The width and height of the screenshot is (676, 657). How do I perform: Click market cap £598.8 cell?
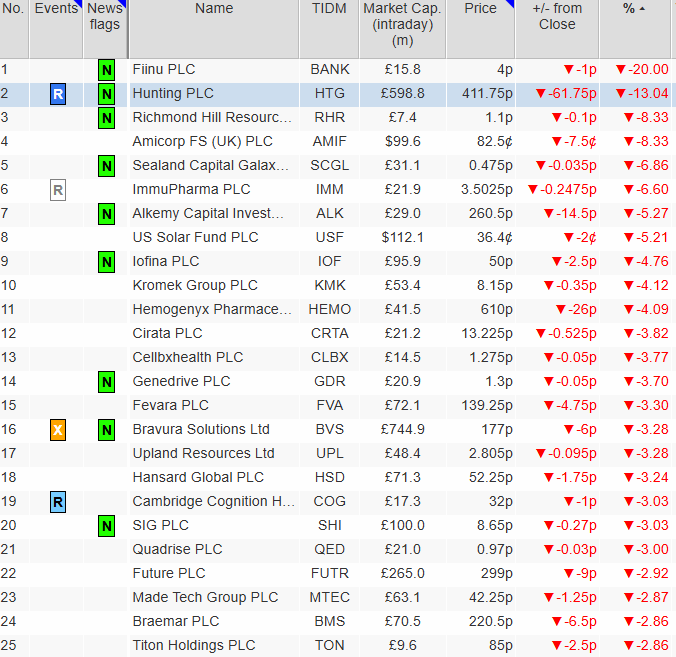(x=403, y=94)
